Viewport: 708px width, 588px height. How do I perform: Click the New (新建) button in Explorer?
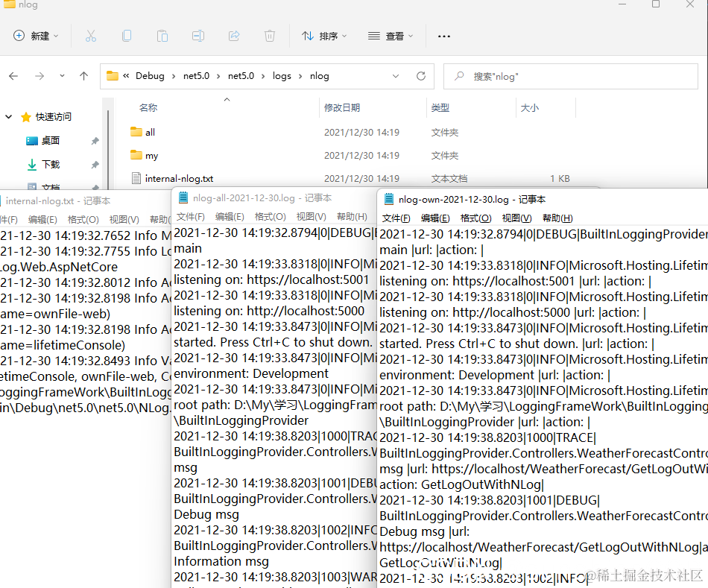36,36
